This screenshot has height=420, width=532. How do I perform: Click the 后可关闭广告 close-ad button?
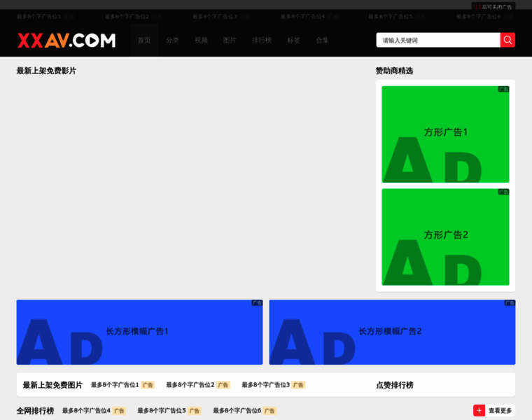(x=493, y=7)
